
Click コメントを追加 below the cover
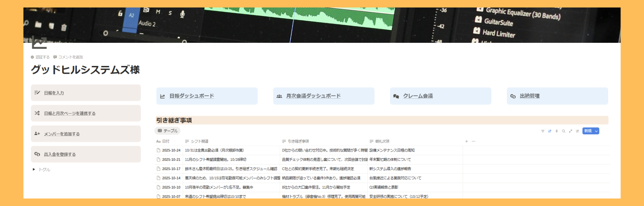[x=68, y=57]
